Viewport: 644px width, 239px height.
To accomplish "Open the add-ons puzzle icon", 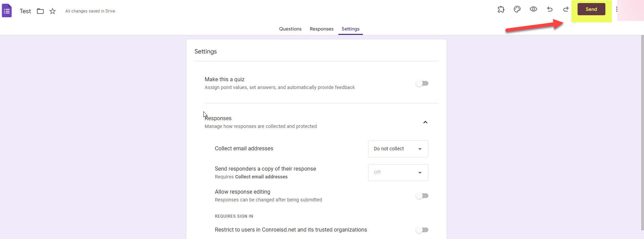I will (501, 9).
